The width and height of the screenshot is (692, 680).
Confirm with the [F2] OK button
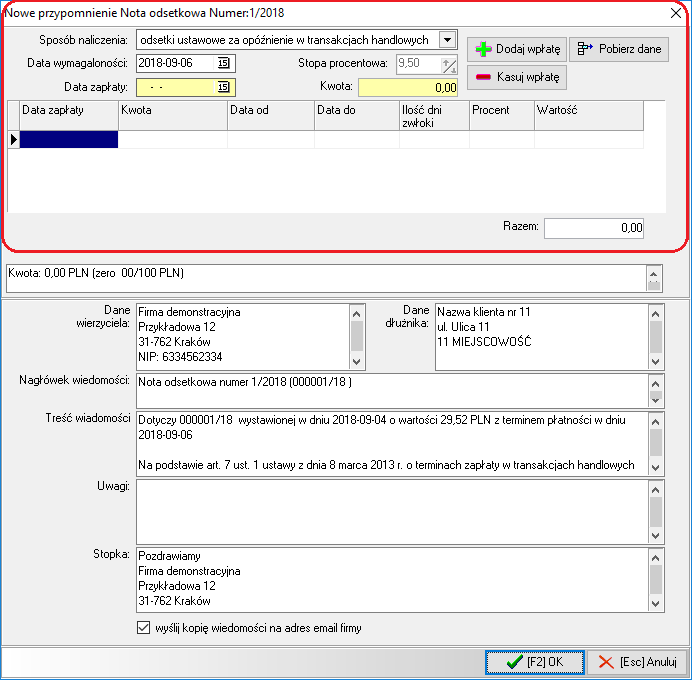(535, 662)
